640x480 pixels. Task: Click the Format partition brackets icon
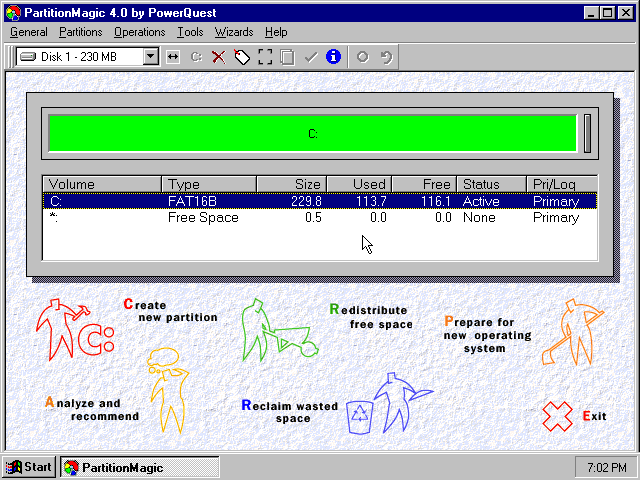point(265,57)
